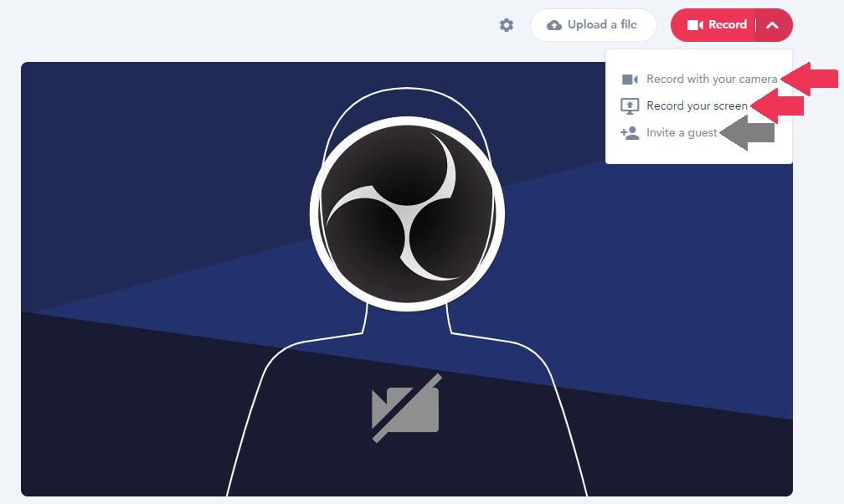Image resolution: width=844 pixels, height=504 pixels.
Task: Click the cloud upload icon
Action: click(x=554, y=25)
